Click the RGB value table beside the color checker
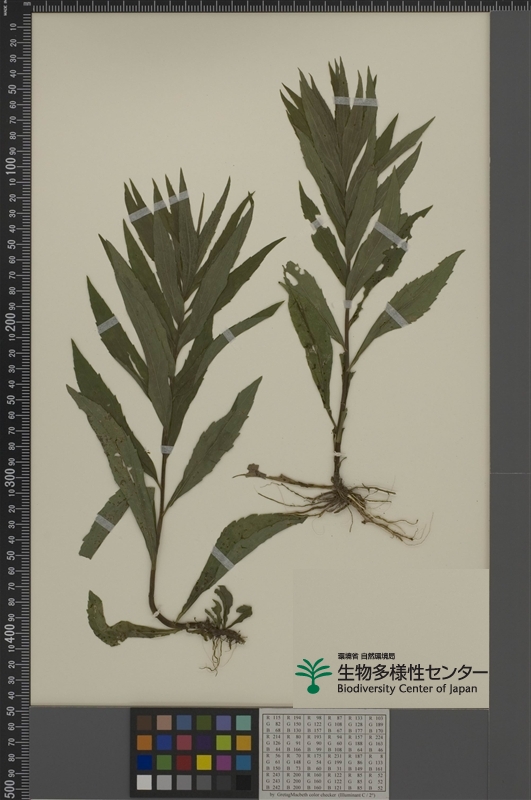 pos(324,752)
